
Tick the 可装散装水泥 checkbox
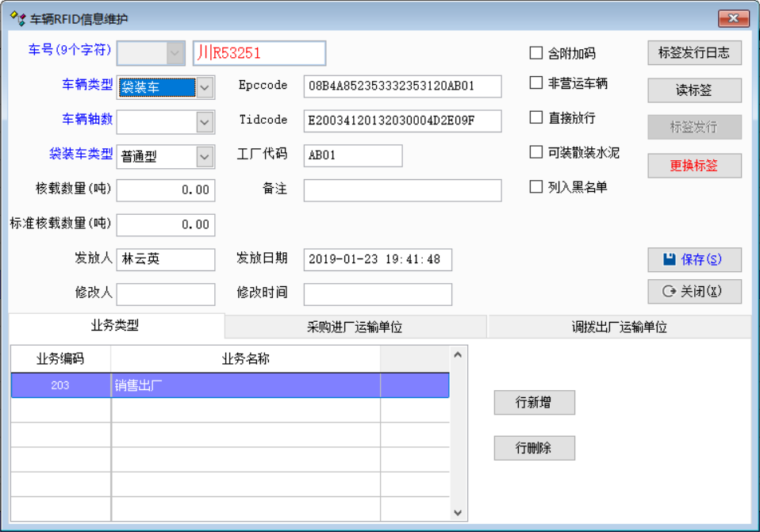click(536, 152)
